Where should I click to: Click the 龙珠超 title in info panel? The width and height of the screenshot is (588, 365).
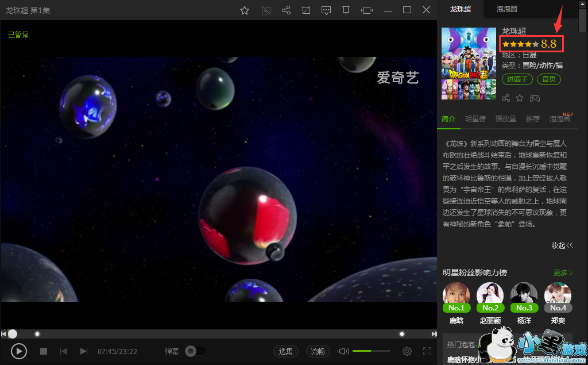click(x=514, y=31)
